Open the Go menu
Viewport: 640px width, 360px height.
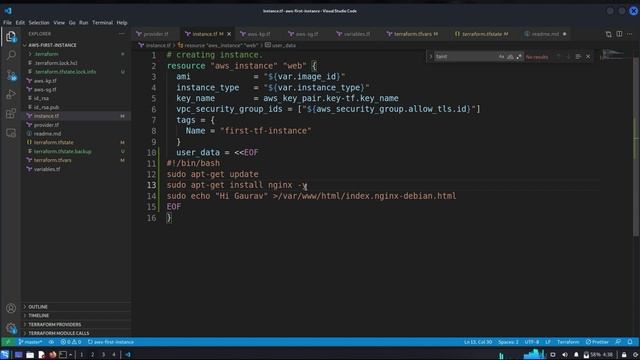pos(72,22)
